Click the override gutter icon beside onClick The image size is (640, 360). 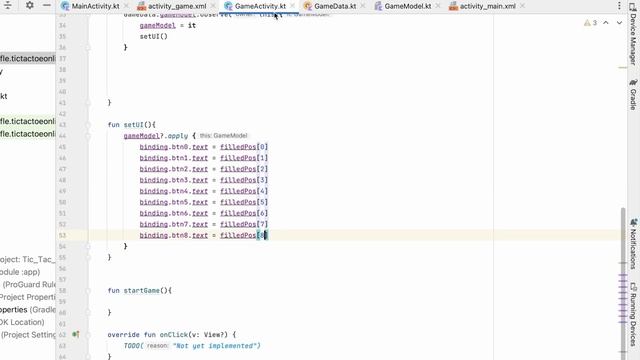coord(76,334)
